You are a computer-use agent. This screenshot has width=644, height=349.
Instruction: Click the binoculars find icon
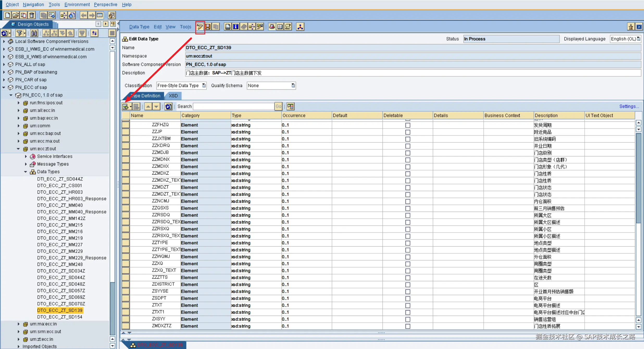click(x=34, y=33)
